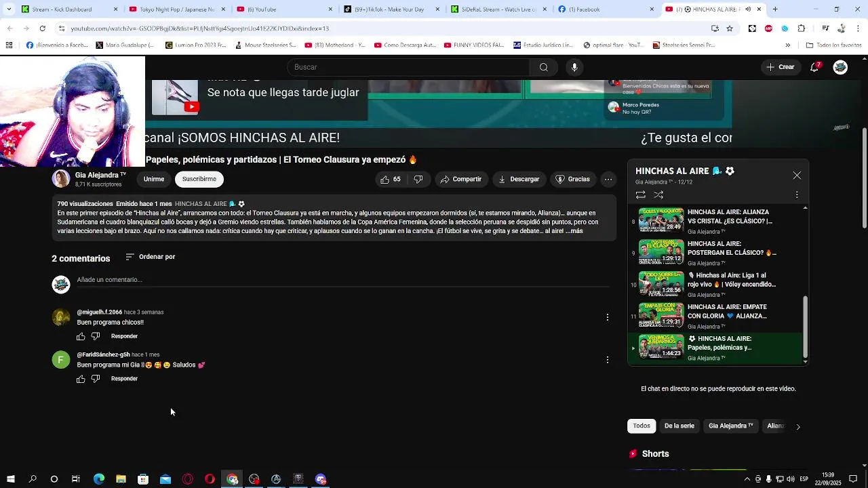Click the browser address bar URL

200,28
